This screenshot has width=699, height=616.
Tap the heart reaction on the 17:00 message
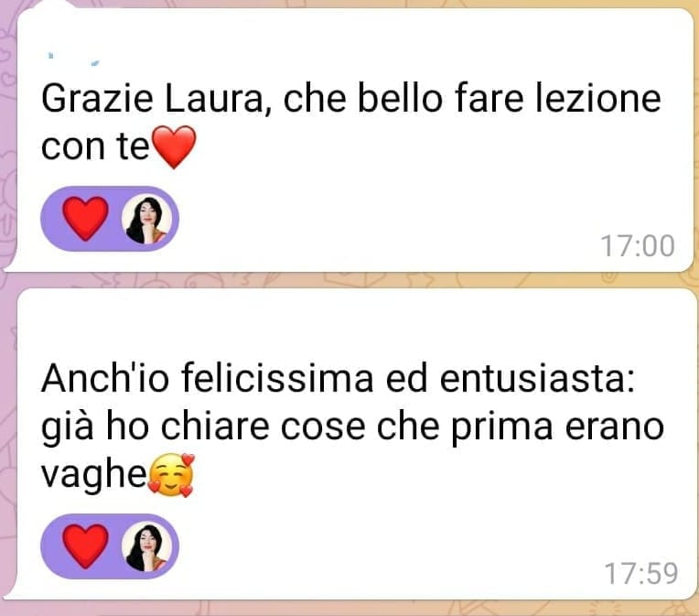[85, 219]
